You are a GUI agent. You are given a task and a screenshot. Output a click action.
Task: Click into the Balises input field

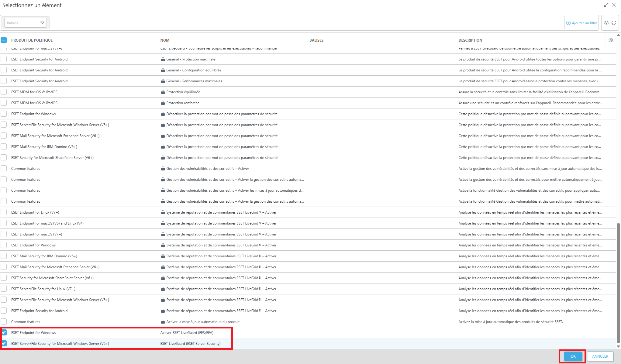tap(21, 23)
